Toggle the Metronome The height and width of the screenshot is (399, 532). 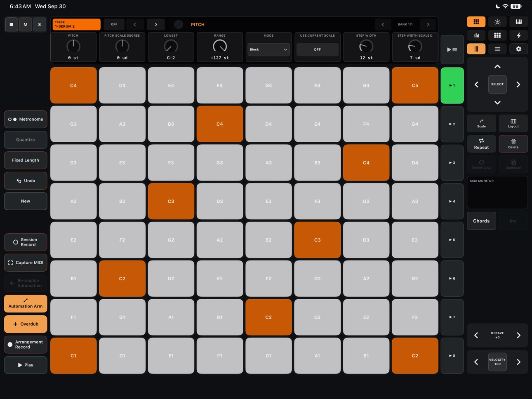point(26,119)
